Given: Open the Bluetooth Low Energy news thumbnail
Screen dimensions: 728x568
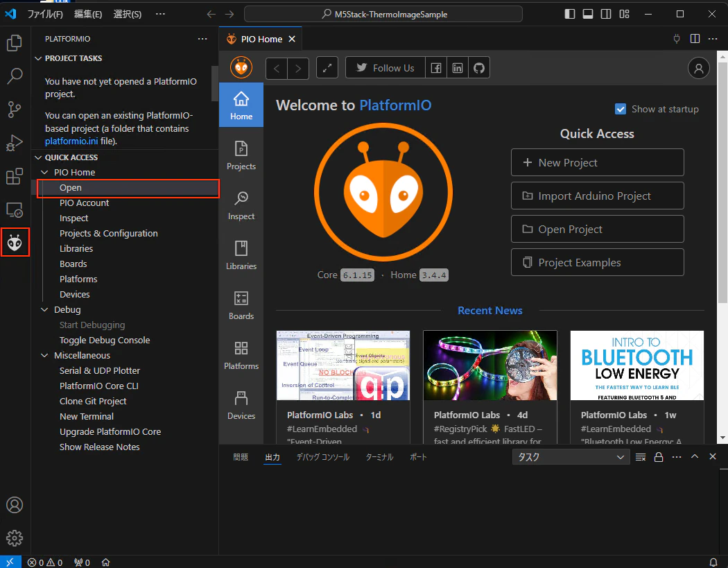Looking at the screenshot, I should 636,365.
